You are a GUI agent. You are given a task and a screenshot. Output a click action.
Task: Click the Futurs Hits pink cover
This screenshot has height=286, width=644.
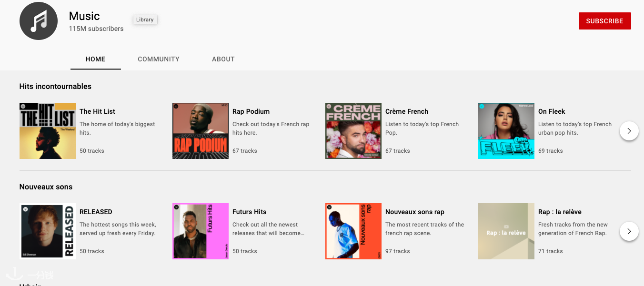201,231
